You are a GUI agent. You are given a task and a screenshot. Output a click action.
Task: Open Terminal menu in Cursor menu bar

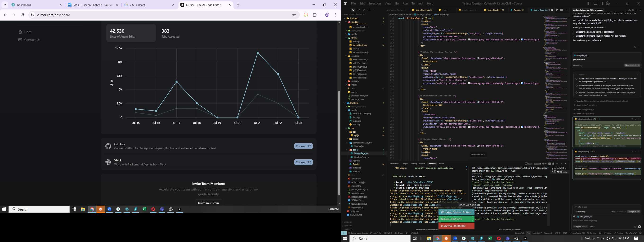(x=417, y=4)
